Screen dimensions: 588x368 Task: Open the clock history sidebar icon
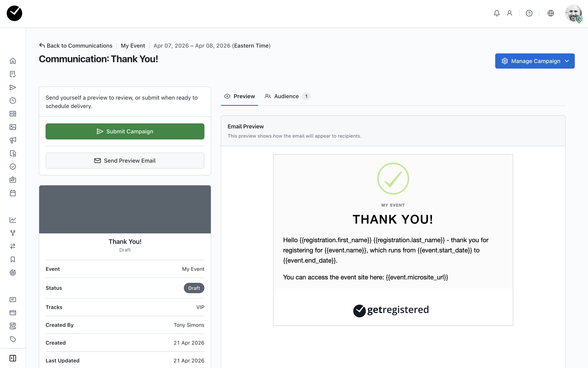[x=13, y=101]
